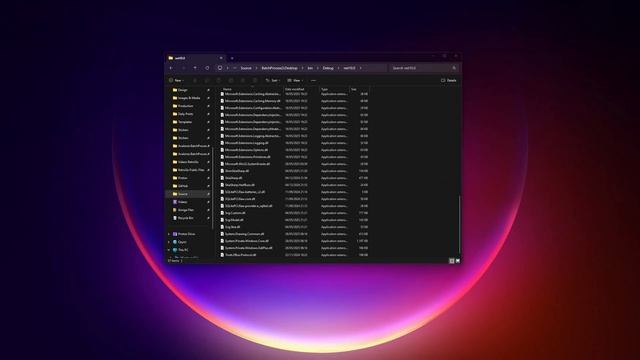This screenshot has width=640, height=360.
Task: Navigate to Debug in the breadcrumb
Action: 328,68
